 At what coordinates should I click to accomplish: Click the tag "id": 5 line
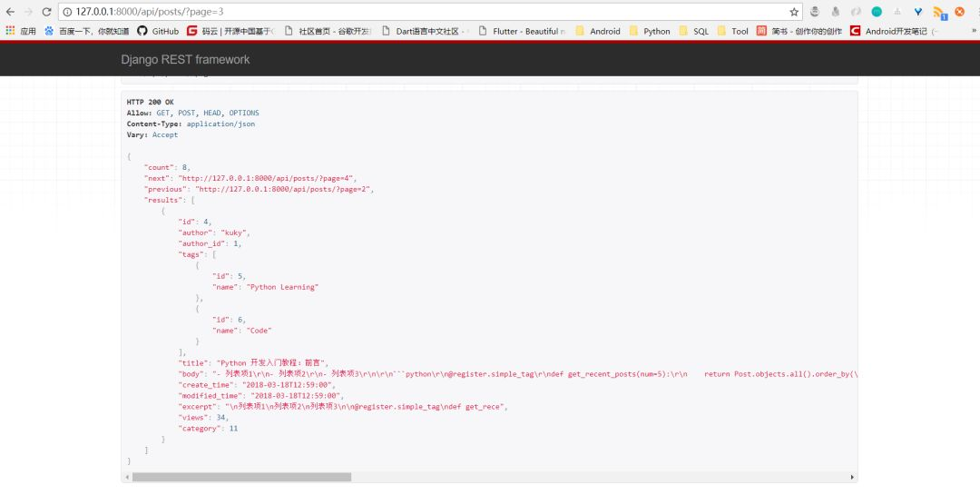(229, 276)
